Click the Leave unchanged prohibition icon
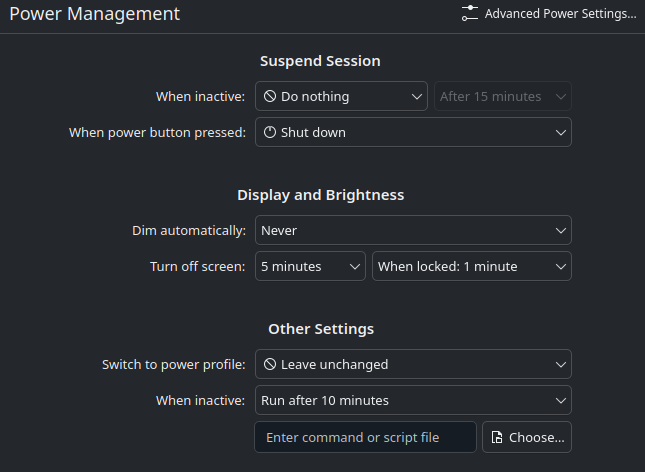 tap(269, 364)
